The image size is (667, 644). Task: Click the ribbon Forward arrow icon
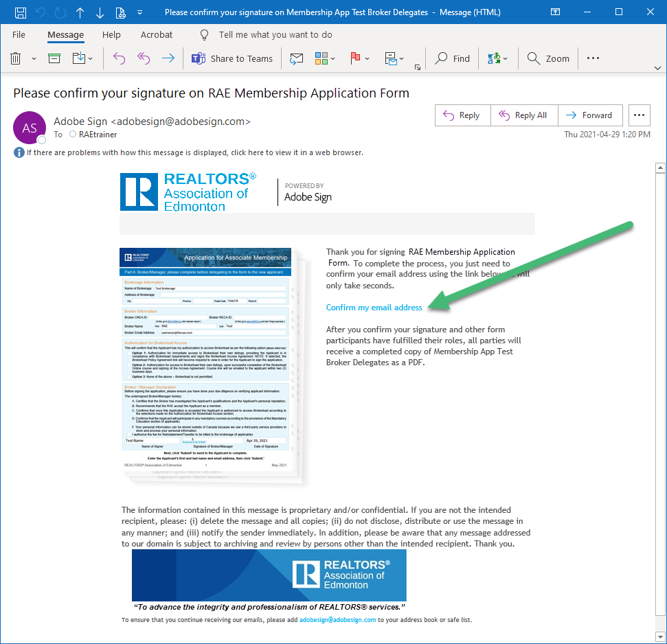168,58
